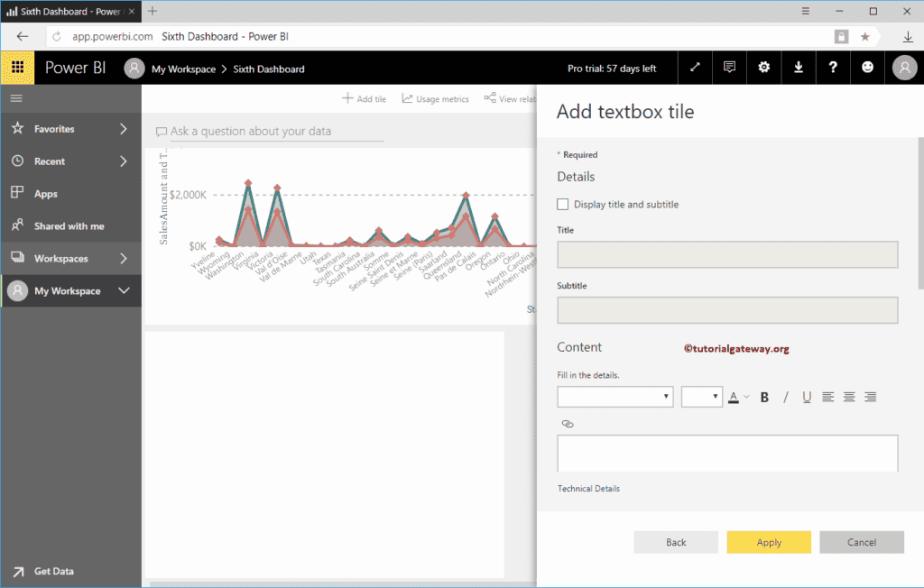Click the download icon in the top bar
Screen dimensions: 924x588
click(x=798, y=68)
